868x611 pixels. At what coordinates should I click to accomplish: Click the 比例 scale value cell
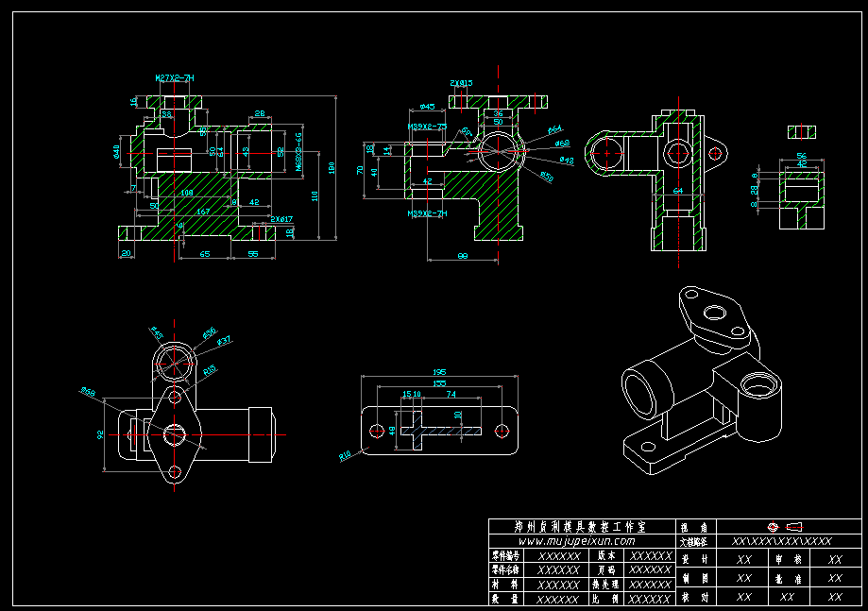coord(649,599)
